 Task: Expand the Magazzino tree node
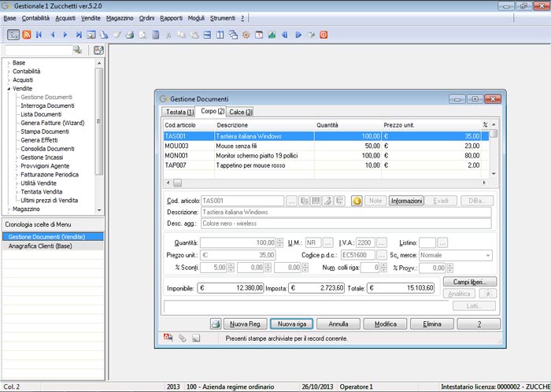[x=9, y=209]
